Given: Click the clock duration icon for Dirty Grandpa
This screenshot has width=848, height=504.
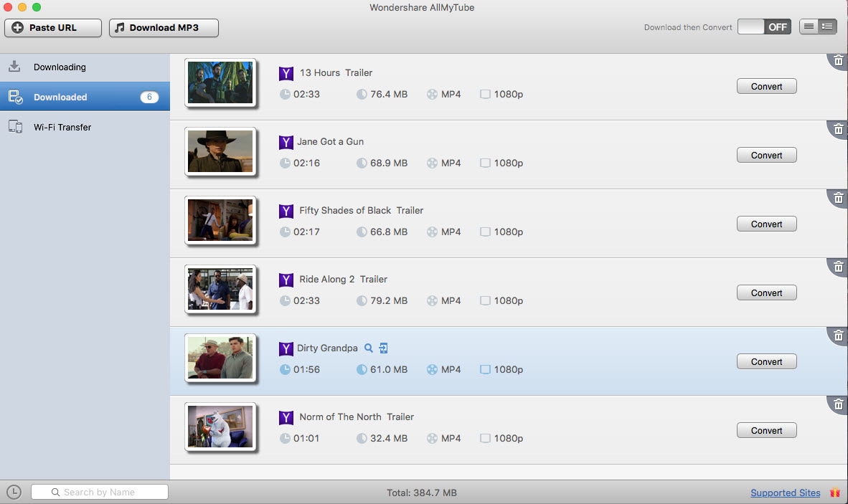Looking at the screenshot, I should (x=285, y=369).
